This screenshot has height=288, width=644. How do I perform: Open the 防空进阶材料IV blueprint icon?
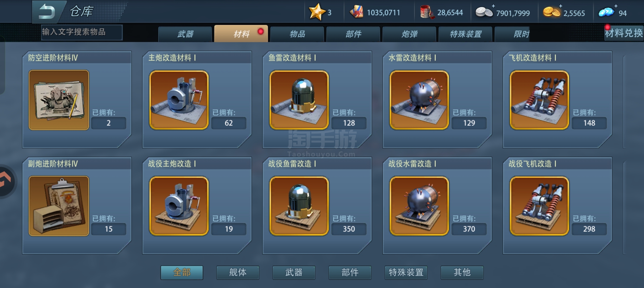pyautogui.click(x=59, y=100)
